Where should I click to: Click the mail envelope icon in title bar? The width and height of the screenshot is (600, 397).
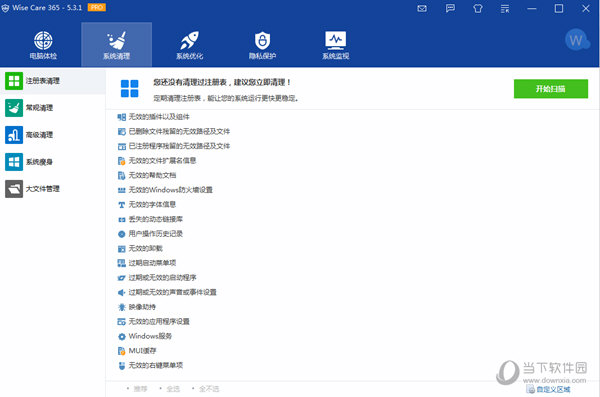422,8
